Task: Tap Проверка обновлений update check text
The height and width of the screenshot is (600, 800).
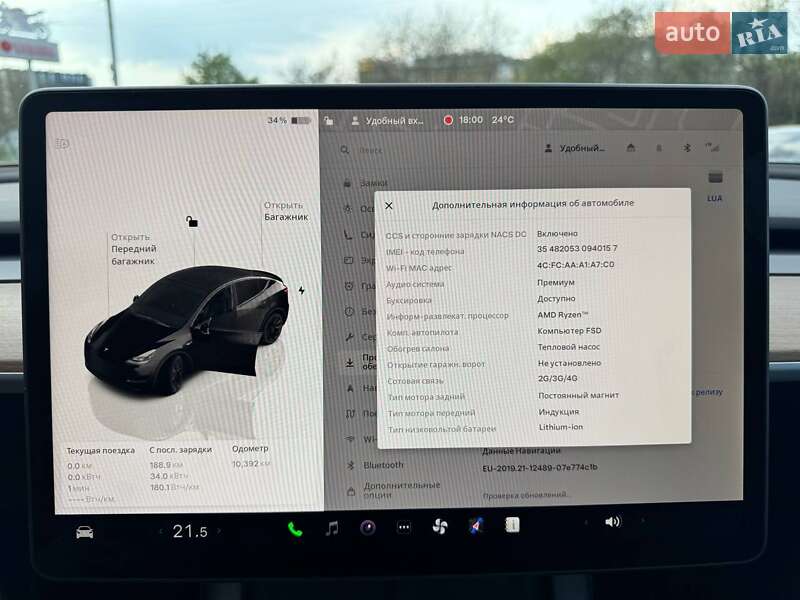Action: pyautogui.click(x=526, y=495)
